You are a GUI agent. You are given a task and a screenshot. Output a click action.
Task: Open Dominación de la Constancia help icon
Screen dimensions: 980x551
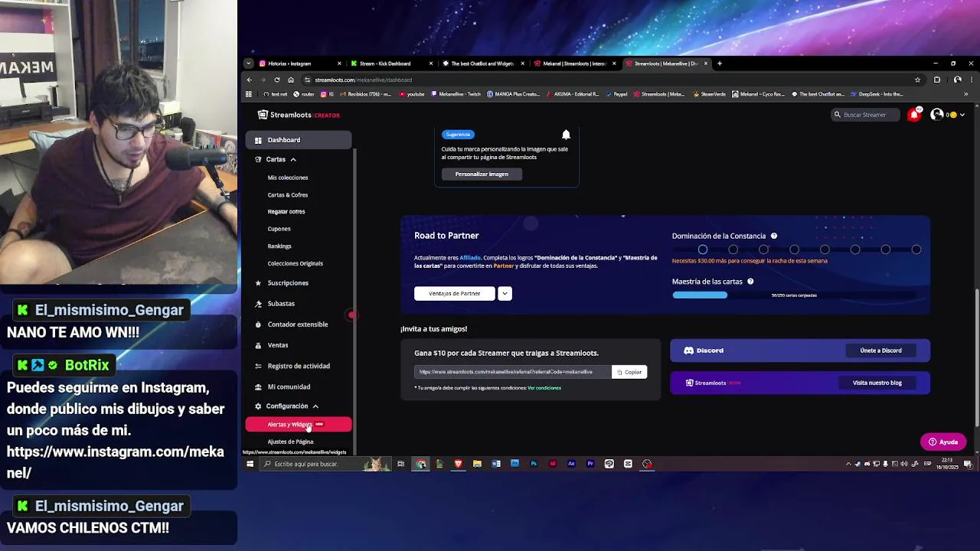click(774, 236)
